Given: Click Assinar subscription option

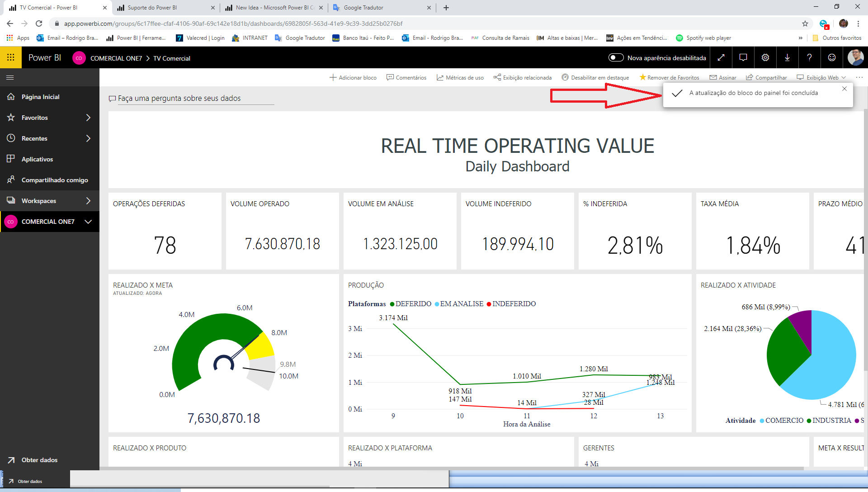Looking at the screenshot, I should pos(723,77).
